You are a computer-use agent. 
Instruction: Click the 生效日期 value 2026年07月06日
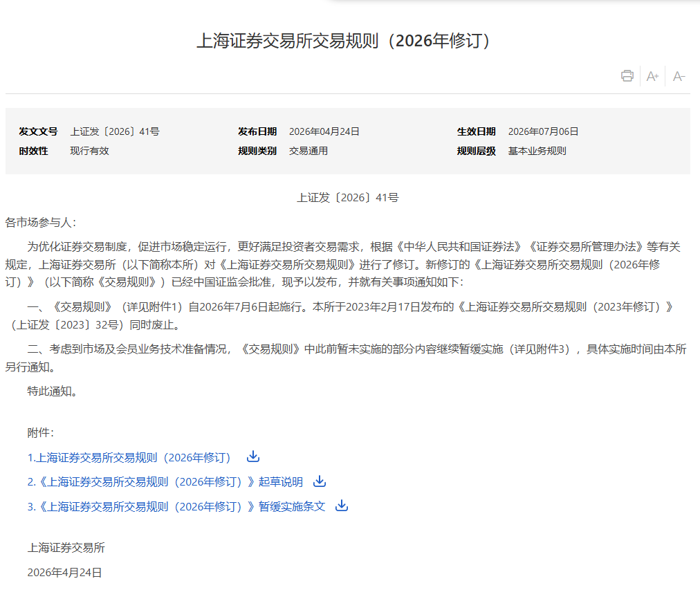tap(543, 131)
